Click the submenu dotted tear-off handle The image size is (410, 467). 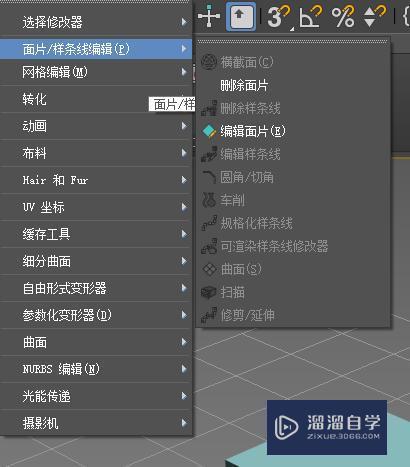coord(293,42)
